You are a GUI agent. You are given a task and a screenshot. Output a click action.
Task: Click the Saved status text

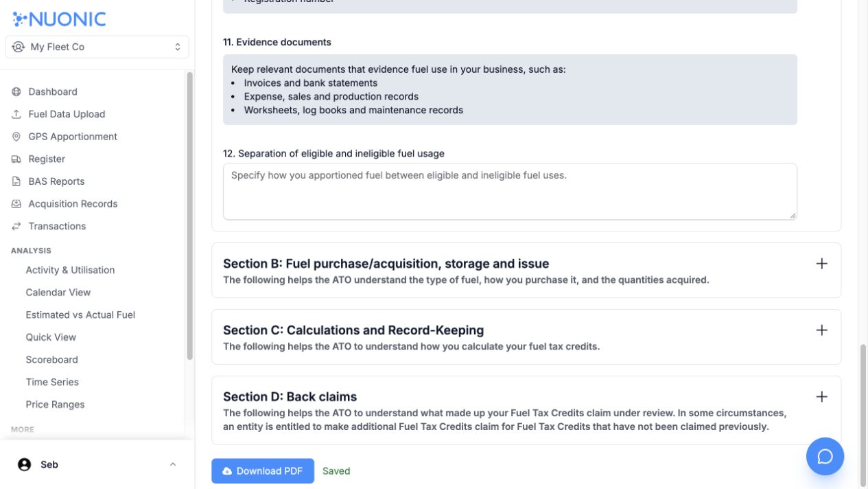click(336, 471)
